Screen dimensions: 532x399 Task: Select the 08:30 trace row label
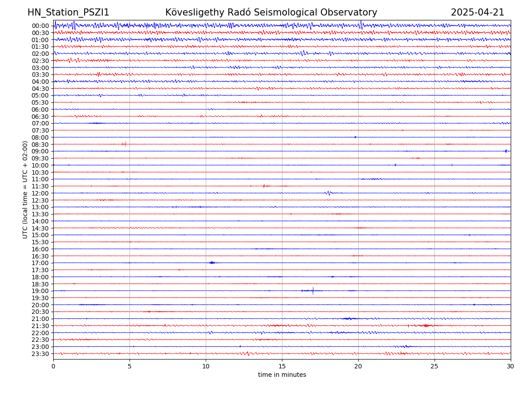pyautogui.click(x=40, y=145)
